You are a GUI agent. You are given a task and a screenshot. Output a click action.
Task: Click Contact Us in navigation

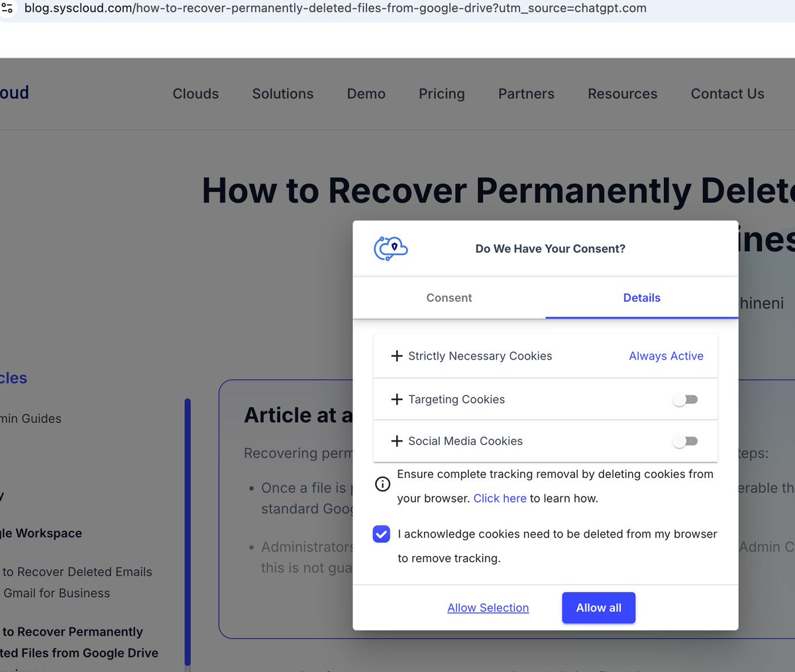(727, 94)
